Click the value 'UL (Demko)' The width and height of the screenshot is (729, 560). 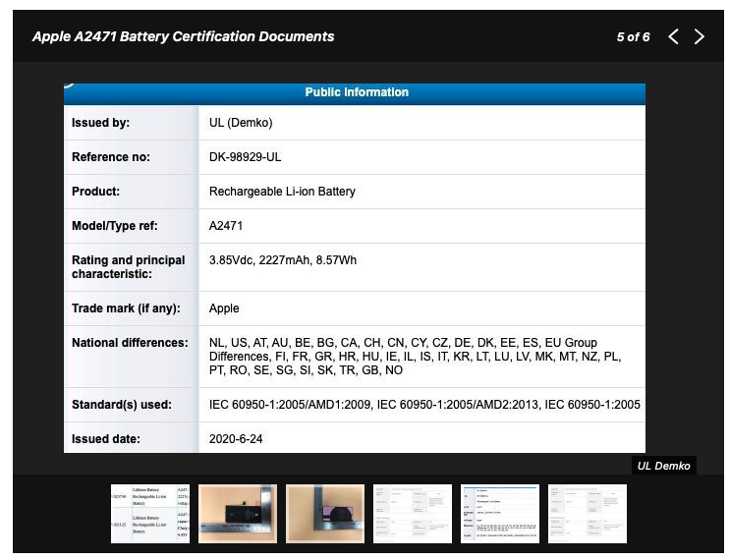(241, 123)
